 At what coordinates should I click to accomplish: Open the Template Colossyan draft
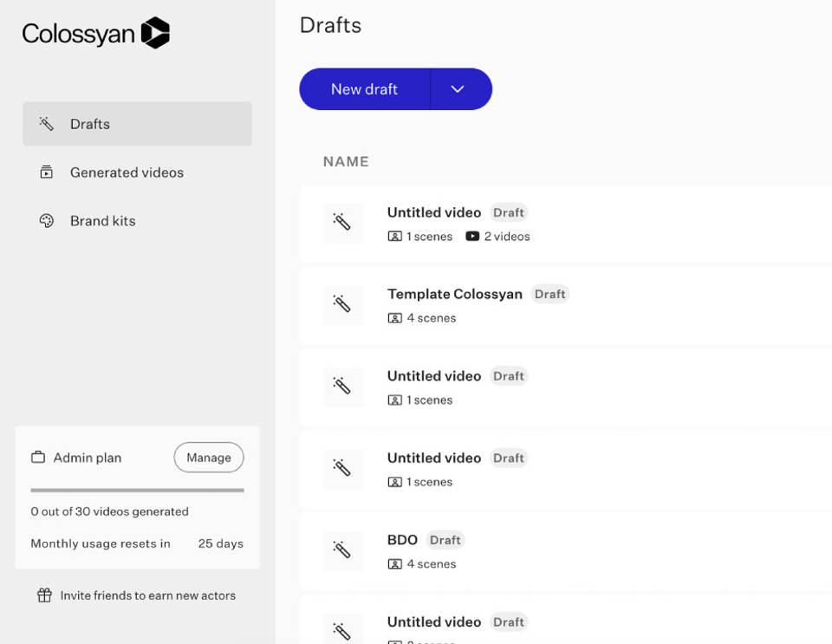(x=454, y=294)
